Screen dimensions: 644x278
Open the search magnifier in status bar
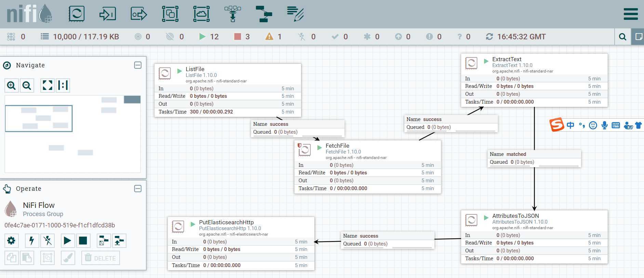[x=622, y=37]
